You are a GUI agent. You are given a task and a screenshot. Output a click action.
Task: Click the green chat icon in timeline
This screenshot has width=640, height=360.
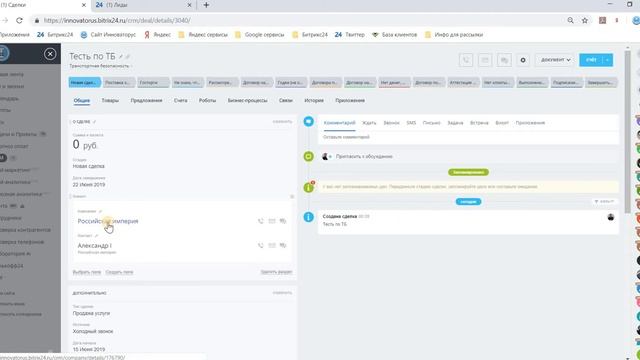(309, 156)
